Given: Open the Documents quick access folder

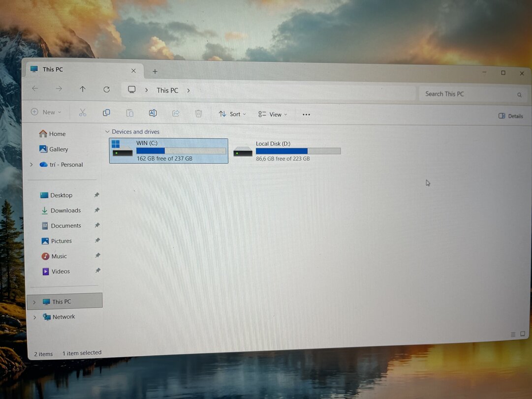Looking at the screenshot, I should pos(62,226).
